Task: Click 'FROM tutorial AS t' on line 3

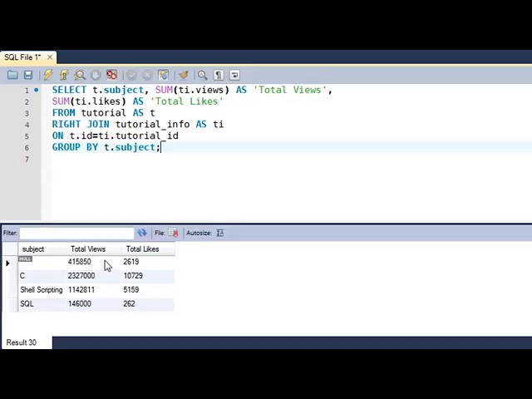Action: (x=103, y=113)
